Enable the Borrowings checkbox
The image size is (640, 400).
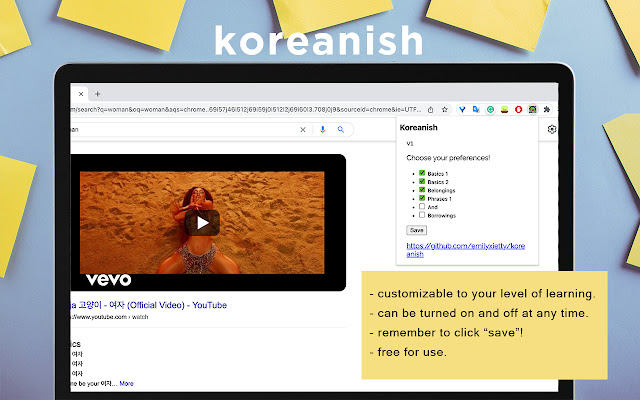point(422,215)
